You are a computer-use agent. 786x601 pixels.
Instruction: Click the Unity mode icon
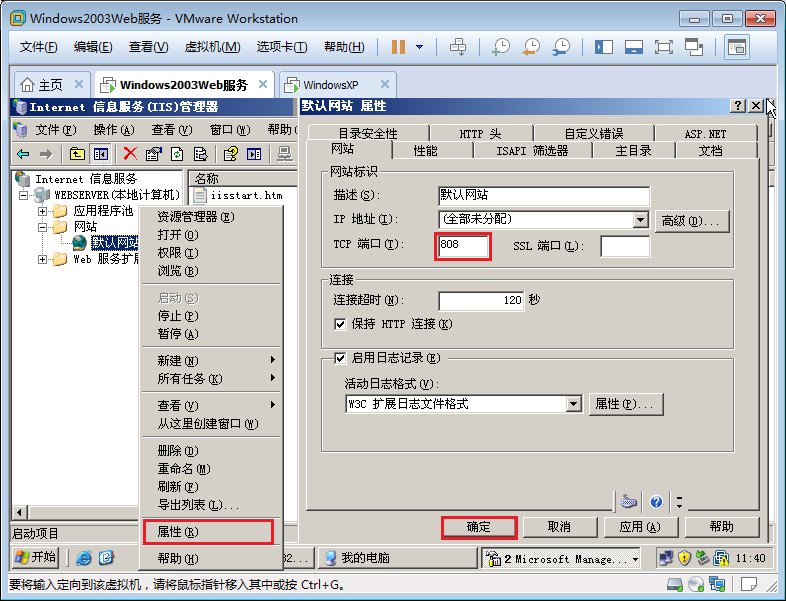[x=694, y=47]
